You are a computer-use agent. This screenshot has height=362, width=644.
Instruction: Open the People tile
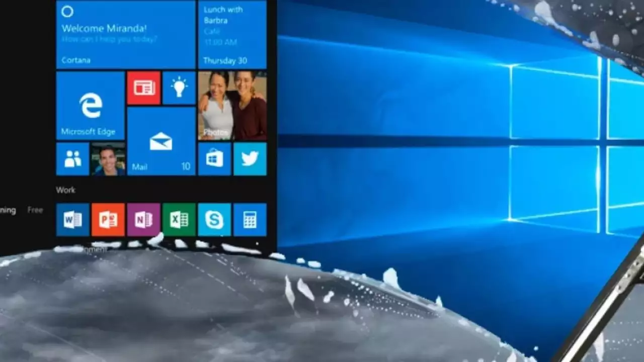pos(73,159)
